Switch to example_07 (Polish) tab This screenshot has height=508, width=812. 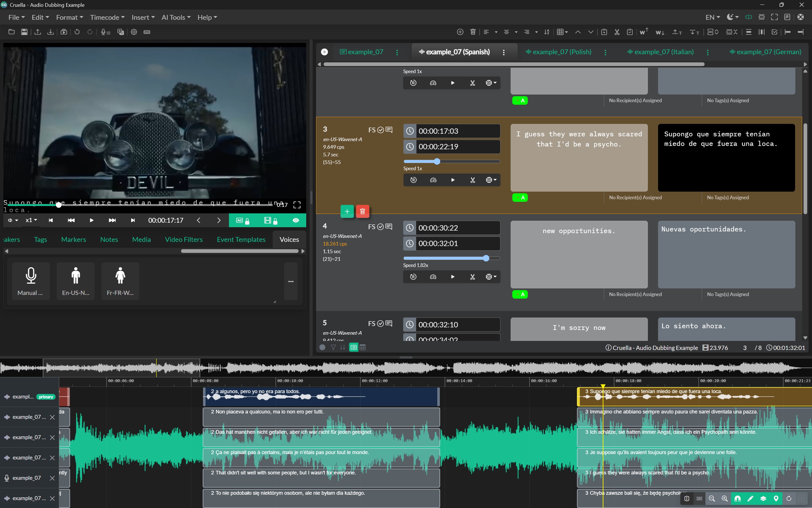click(558, 52)
